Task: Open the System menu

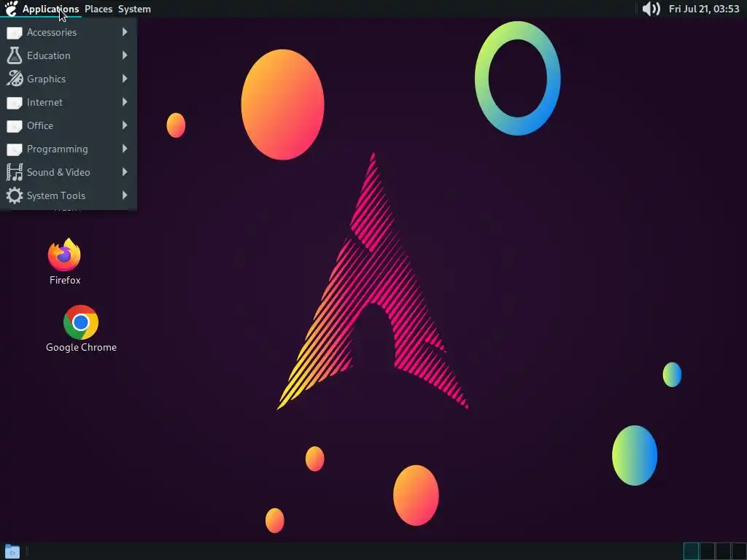Action: pyautogui.click(x=134, y=9)
